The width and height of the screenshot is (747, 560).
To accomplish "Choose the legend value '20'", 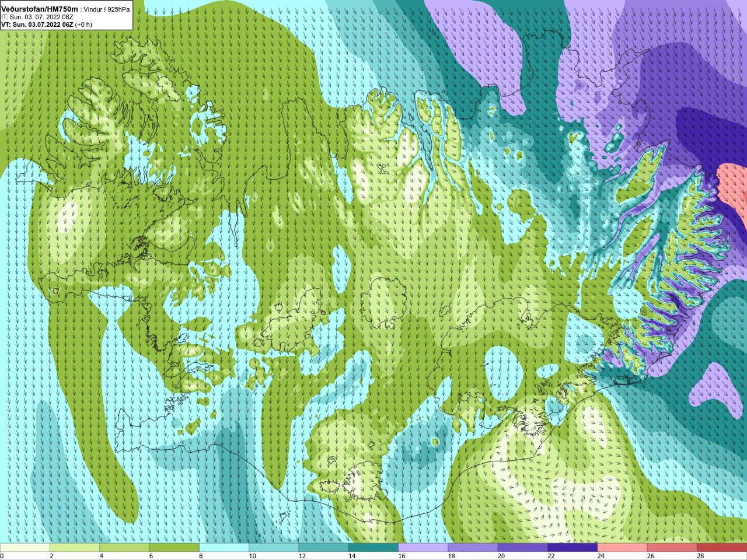I will click(501, 556).
